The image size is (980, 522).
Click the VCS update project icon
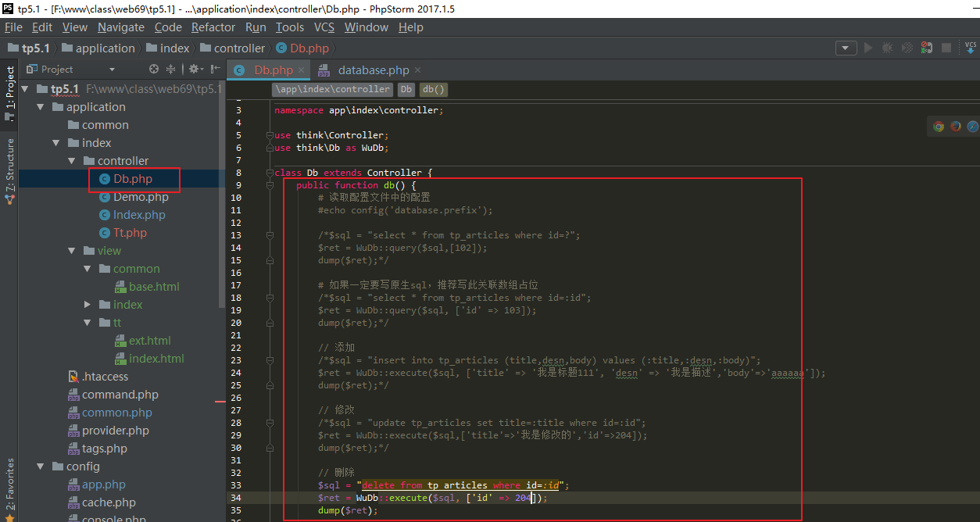[970, 48]
